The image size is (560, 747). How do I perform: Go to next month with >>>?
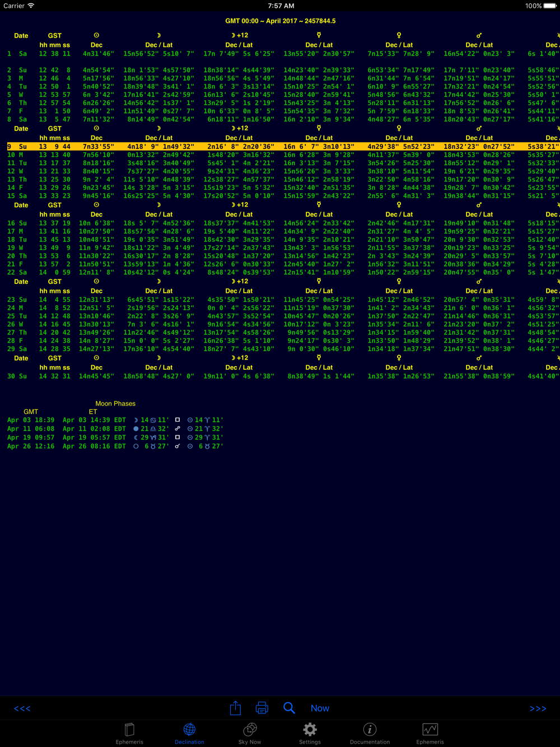[x=538, y=708]
